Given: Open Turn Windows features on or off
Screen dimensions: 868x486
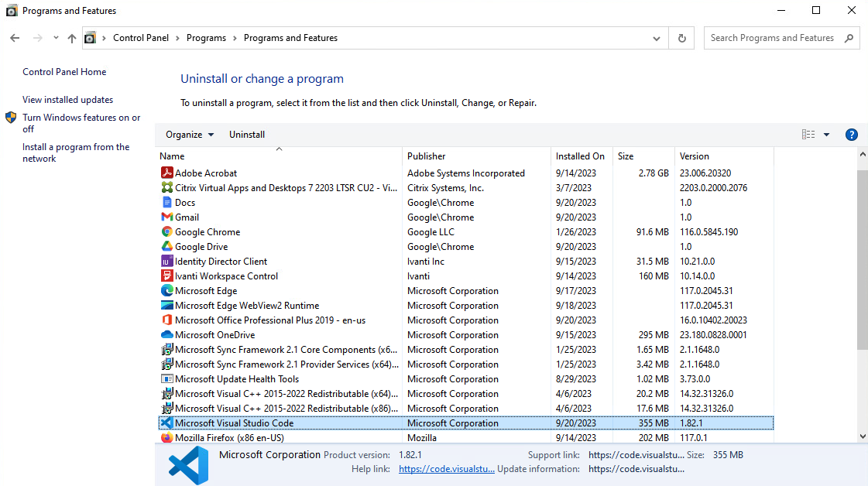Looking at the screenshot, I should point(81,123).
